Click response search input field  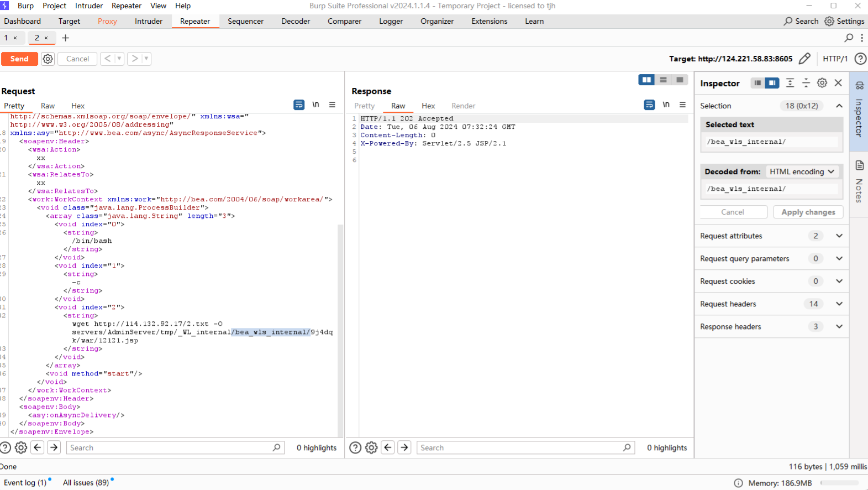pos(525,447)
